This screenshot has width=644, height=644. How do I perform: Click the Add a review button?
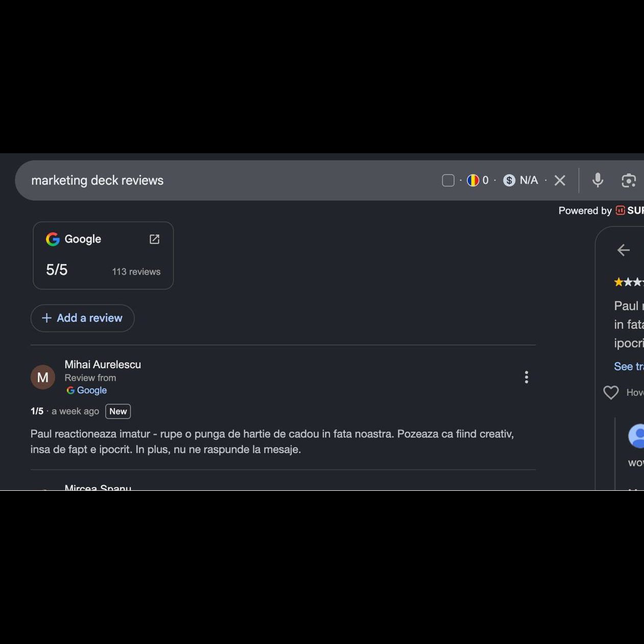(x=82, y=318)
